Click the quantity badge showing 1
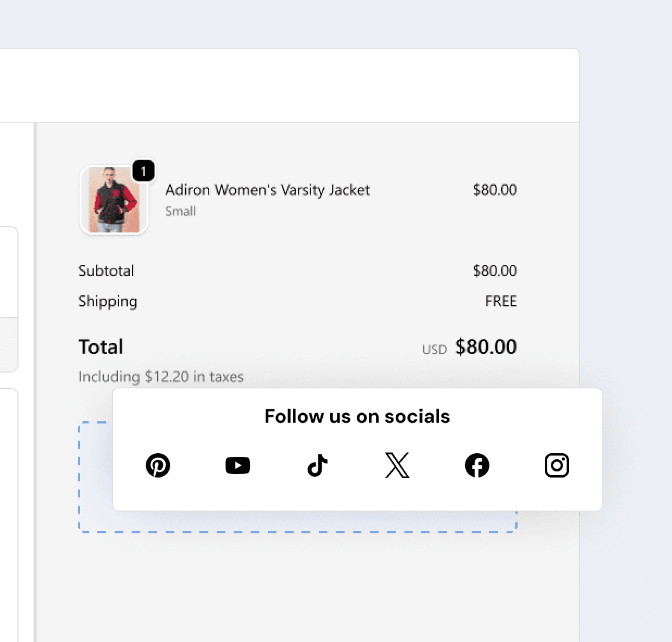The image size is (672, 642). (143, 171)
